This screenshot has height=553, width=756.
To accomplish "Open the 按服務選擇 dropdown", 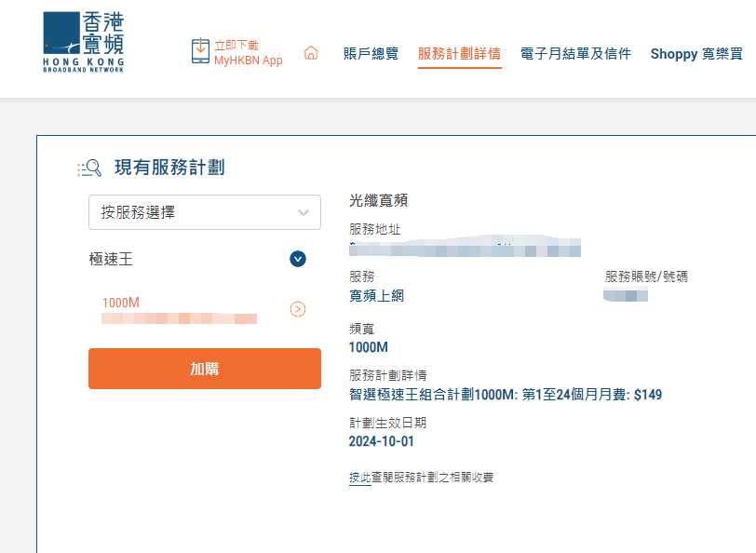I will point(205,212).
